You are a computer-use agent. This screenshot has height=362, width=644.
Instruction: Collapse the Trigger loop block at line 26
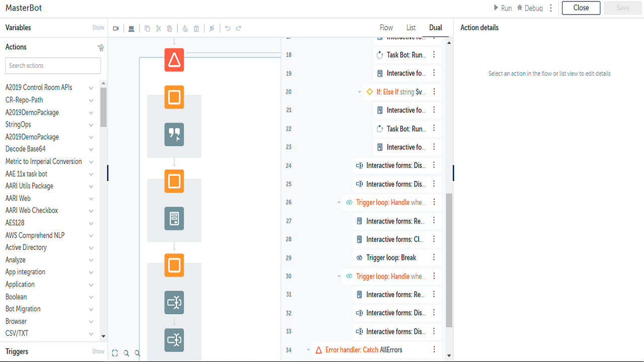click(x=339, y=203)
